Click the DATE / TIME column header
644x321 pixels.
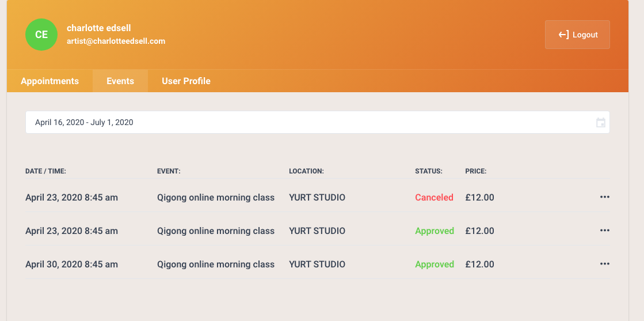(x=45, y=171)
